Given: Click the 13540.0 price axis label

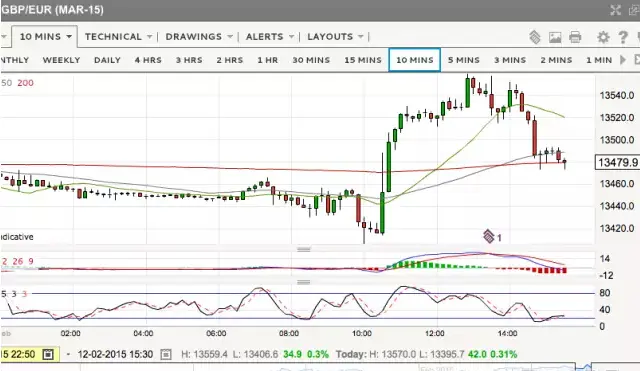Looking at the screenshot, I should 617,96.
